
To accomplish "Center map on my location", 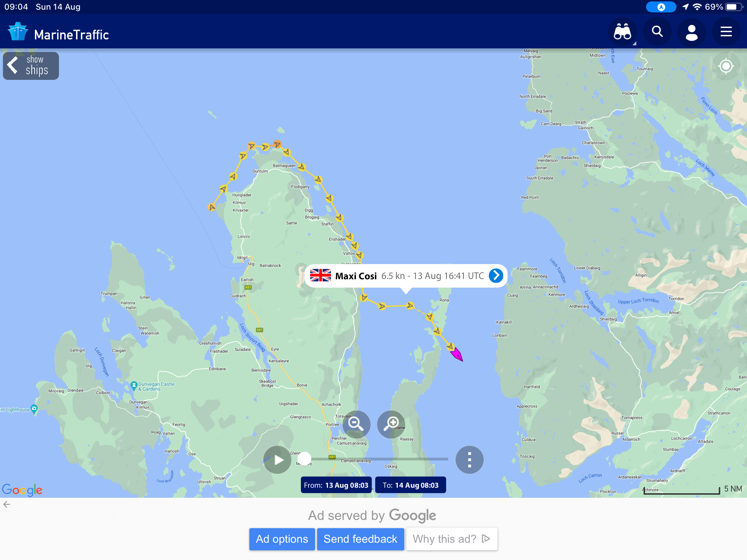I will [x=726, y=66].
